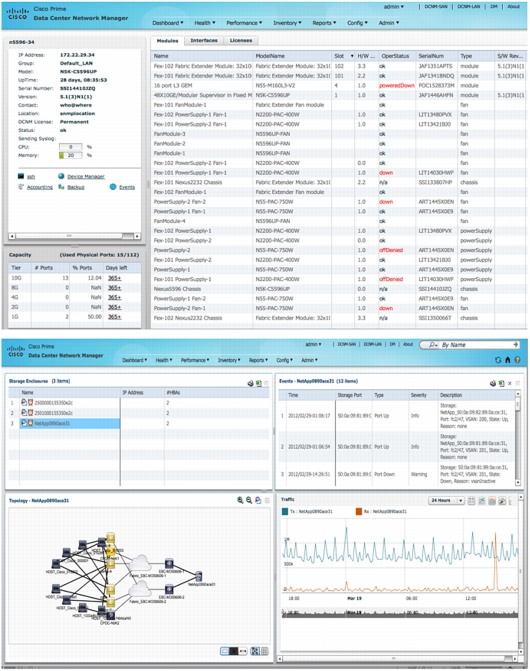Click the lower Fabric cloud node in topology
This screenshot has height=671, width=530.
[x=140, y=589]
